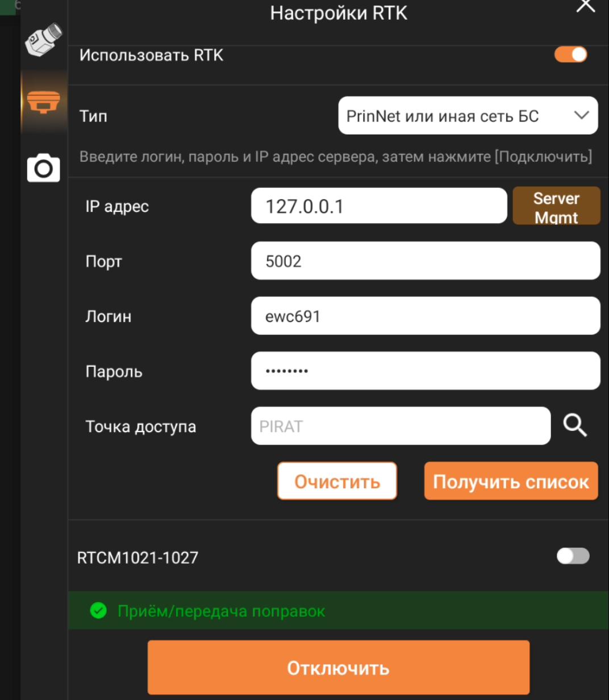Toggle the 'Использовать RTK' switch off
Image resolution: width=609 pixels, height=700 pixels.
tap(570, 55)
